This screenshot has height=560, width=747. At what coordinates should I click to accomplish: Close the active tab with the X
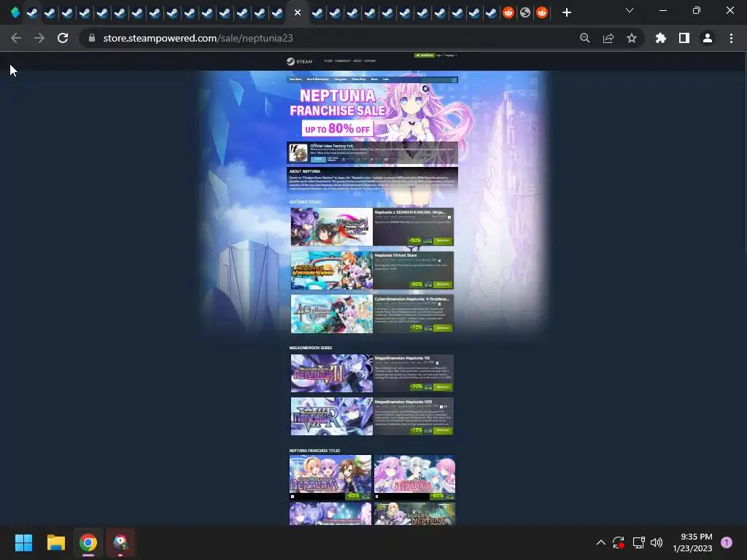click(298, 13)
